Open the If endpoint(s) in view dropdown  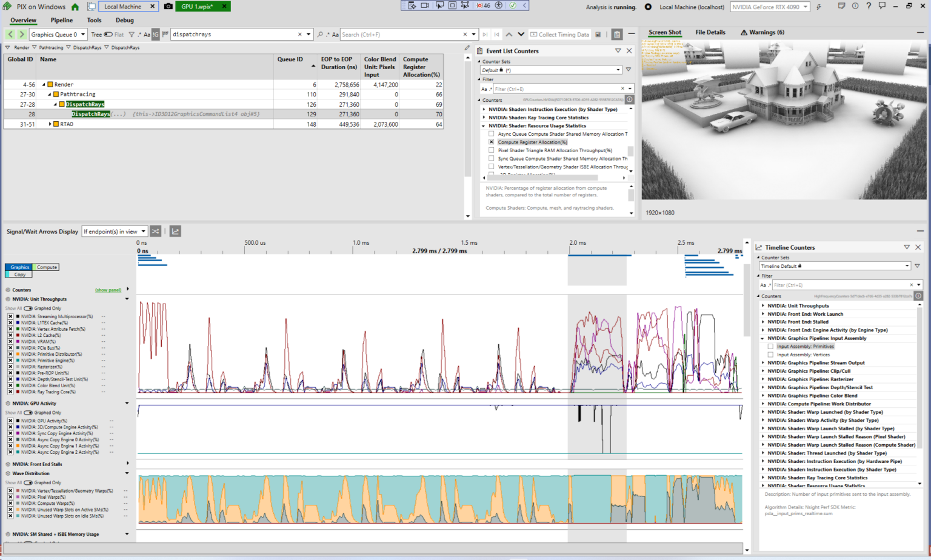115,232
